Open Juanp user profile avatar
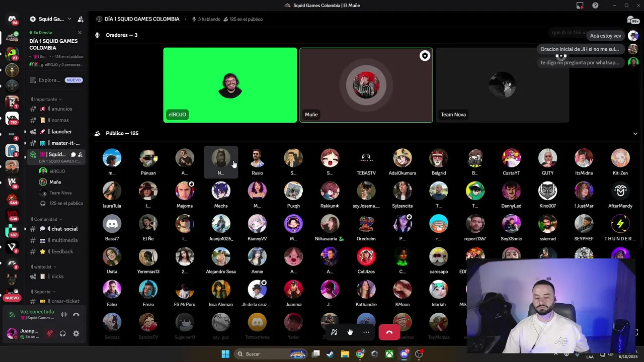Image resolution: width=644 pixels, height=362 pixels. [12, 333]
